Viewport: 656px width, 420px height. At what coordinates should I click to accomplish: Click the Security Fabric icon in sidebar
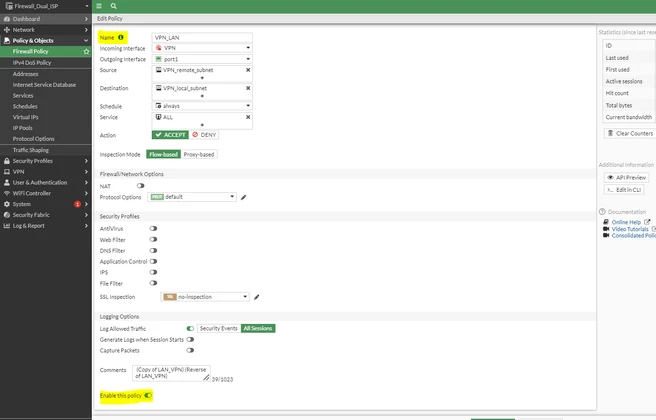click(x=7, y=215)
